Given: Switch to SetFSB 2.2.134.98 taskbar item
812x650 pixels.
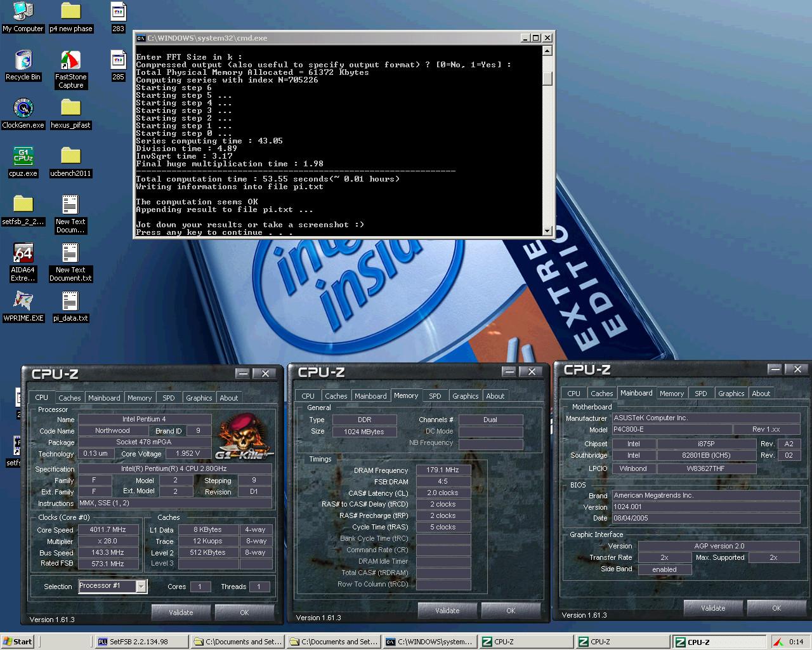Looking at the screenshot, I should (141, 642).
